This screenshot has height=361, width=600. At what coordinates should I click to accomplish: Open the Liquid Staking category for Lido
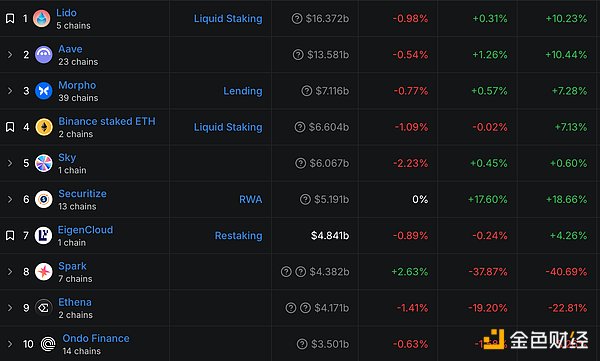click(x=228, y=19)
